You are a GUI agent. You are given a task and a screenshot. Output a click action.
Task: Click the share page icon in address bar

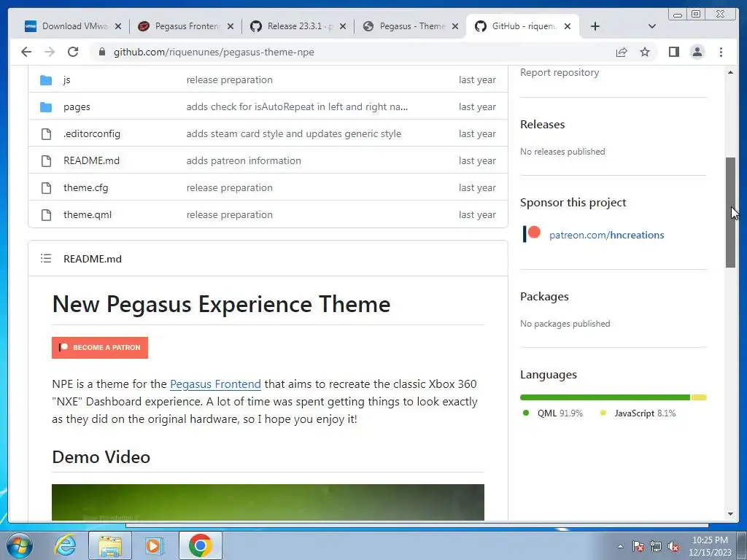pos(622,52)
